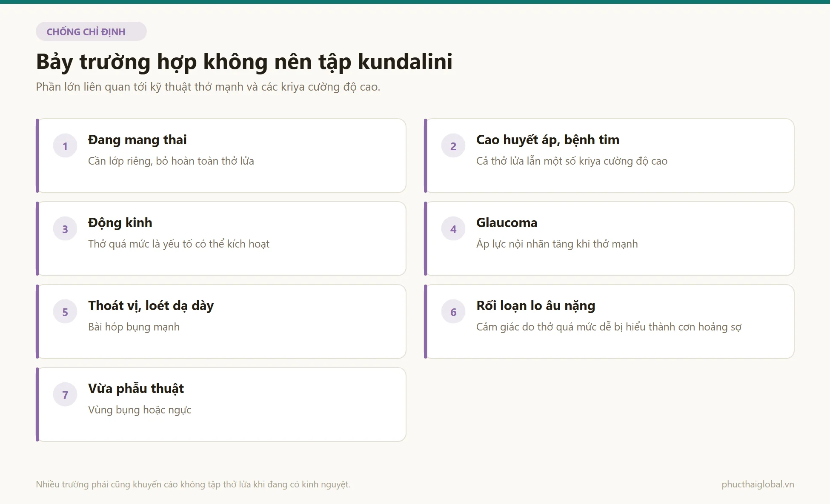The height and width of the screenshot is (504, 830).
Task: Click the description 'Áp lực nội nhãn tăng'
Action: tap(557, 244)
